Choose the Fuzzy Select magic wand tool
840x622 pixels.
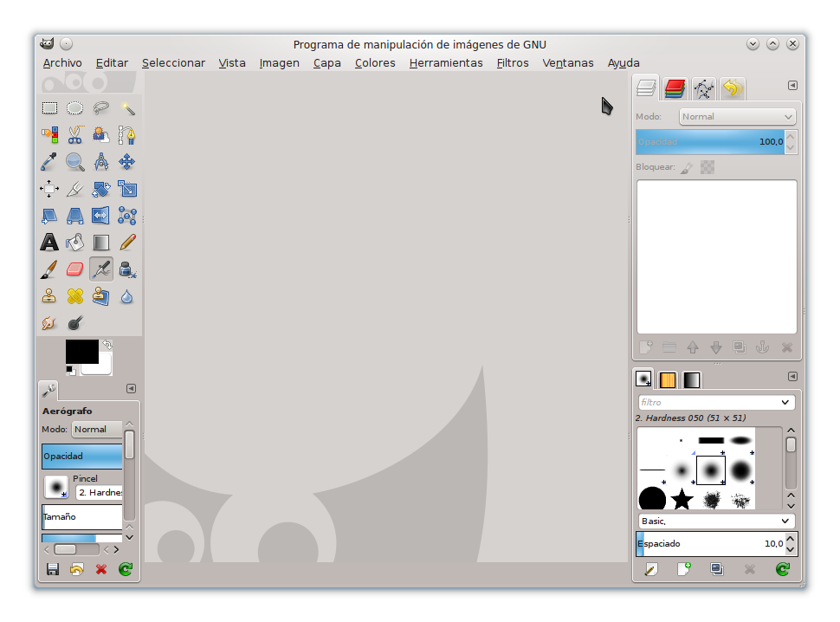tap(127, 108)
